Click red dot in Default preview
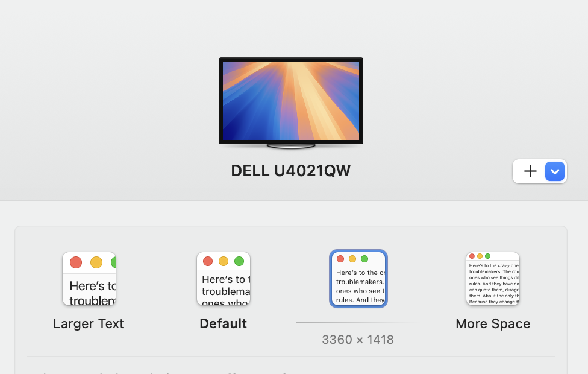588x374 pixels. pos(207,261)
